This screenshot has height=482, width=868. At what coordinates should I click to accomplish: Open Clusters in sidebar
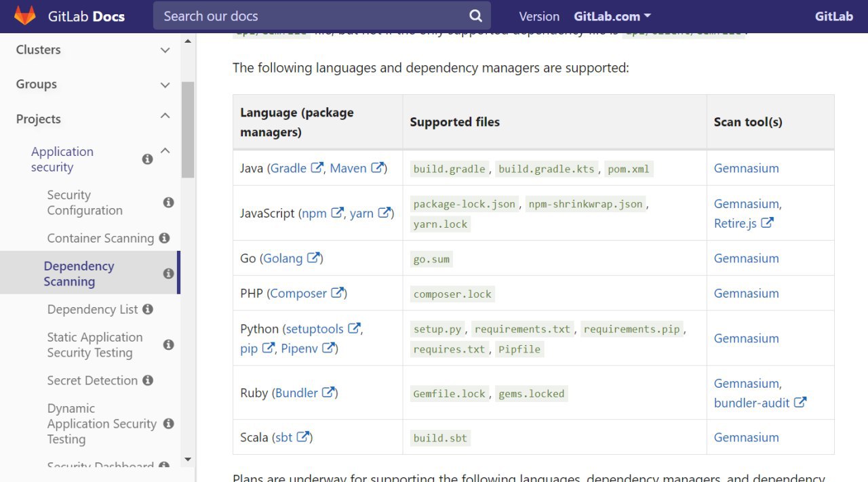point(38,49)
